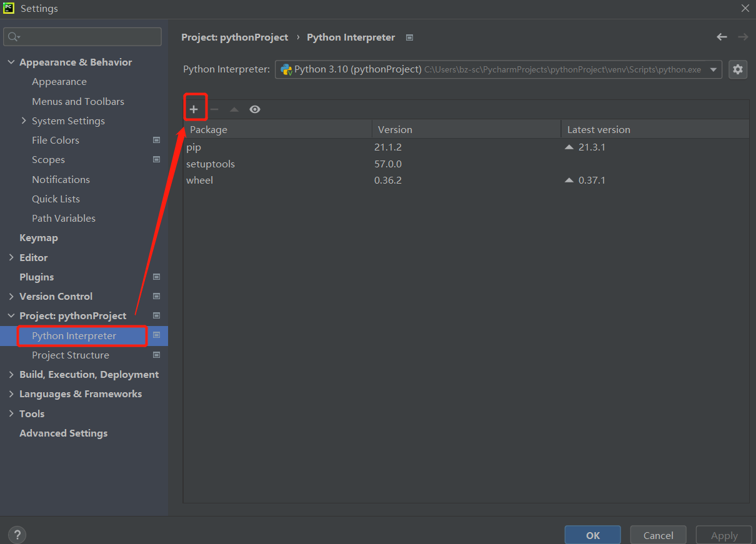Open Scopes settings
Image resolution: width=756 pixels, height=544 pixels.
point(48,160)
